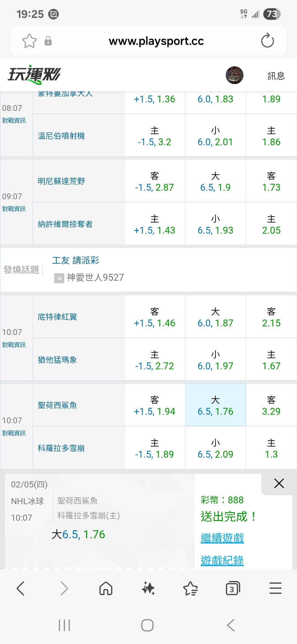
Task: Close the bet slip panel
Action: 279,483
